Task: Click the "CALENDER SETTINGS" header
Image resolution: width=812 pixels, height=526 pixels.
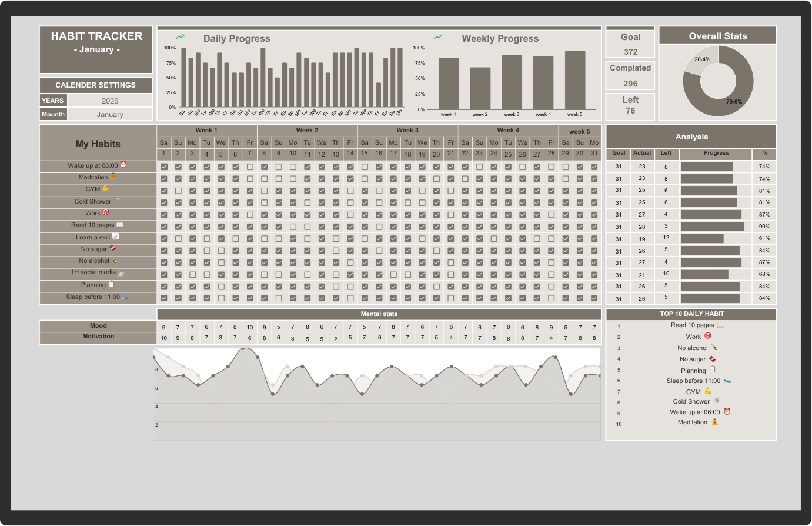Action: coord(96,85)
